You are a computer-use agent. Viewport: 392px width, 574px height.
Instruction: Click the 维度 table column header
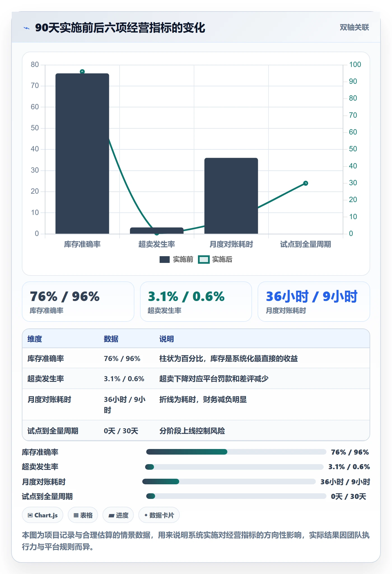point(35,339)
